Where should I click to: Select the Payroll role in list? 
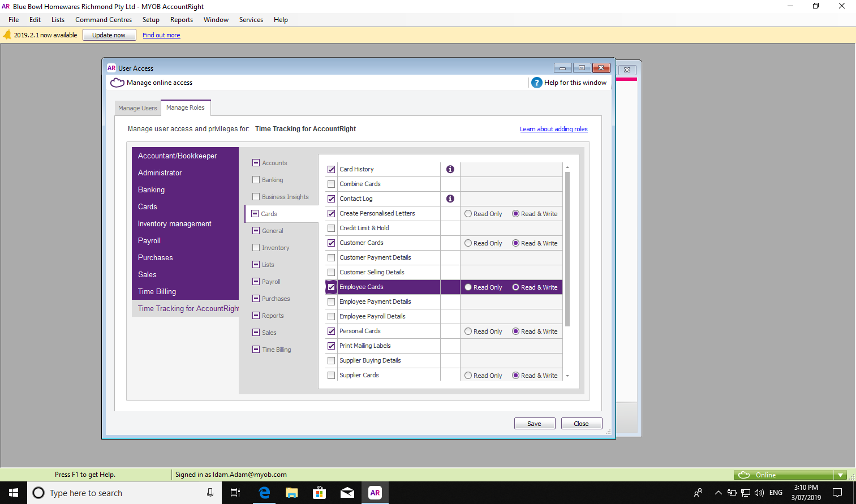[149, 240]
